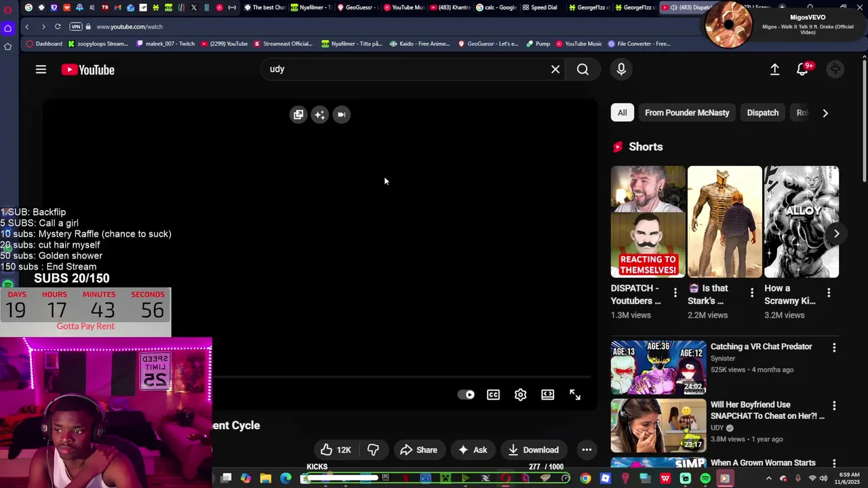Screen dimensions: 868x488
Task: Click the Share button
Action: click(x=418, y=450)
